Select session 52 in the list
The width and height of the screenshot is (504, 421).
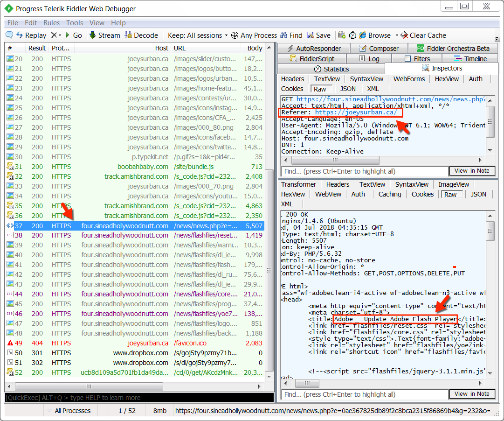pos(135,372)
